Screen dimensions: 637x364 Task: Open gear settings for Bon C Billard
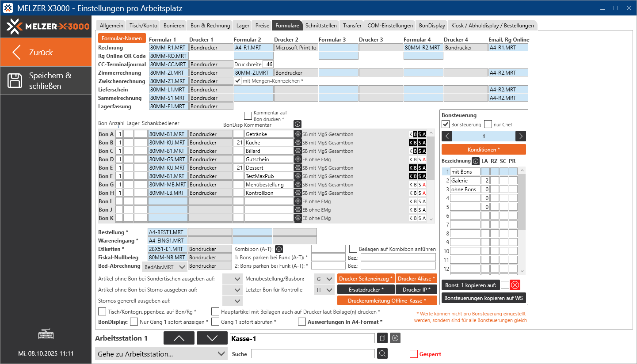tap(298, 151)
